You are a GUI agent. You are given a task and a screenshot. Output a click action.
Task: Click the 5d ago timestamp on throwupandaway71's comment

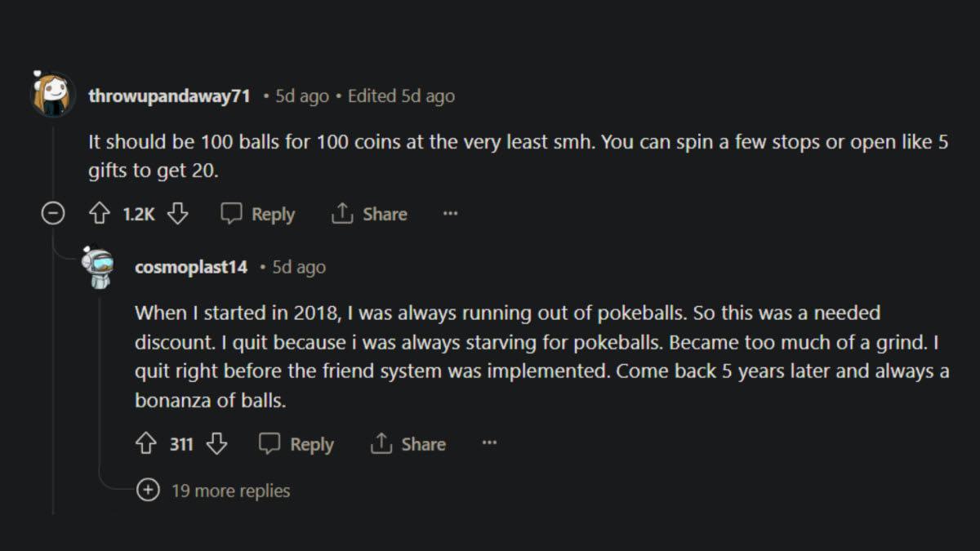302,96
